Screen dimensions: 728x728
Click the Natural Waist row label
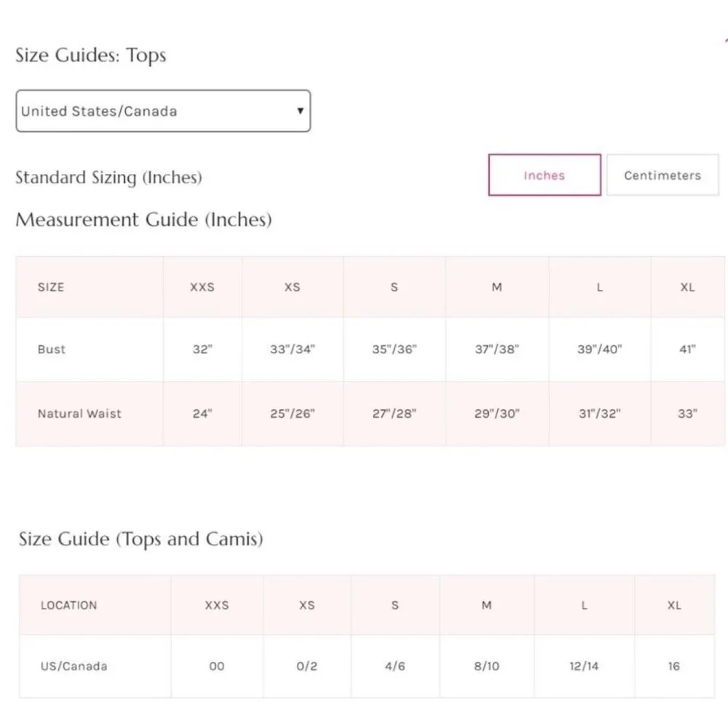click(x=79, y=414)
